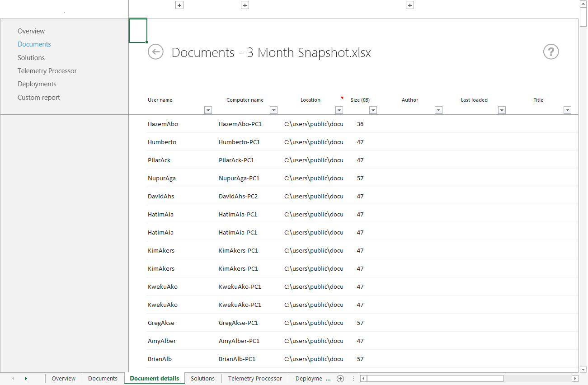Switch to the Overview sheet tab
The width and height of the screenshot is (588, 385).
pyautogui.click(x=63, y=378)
